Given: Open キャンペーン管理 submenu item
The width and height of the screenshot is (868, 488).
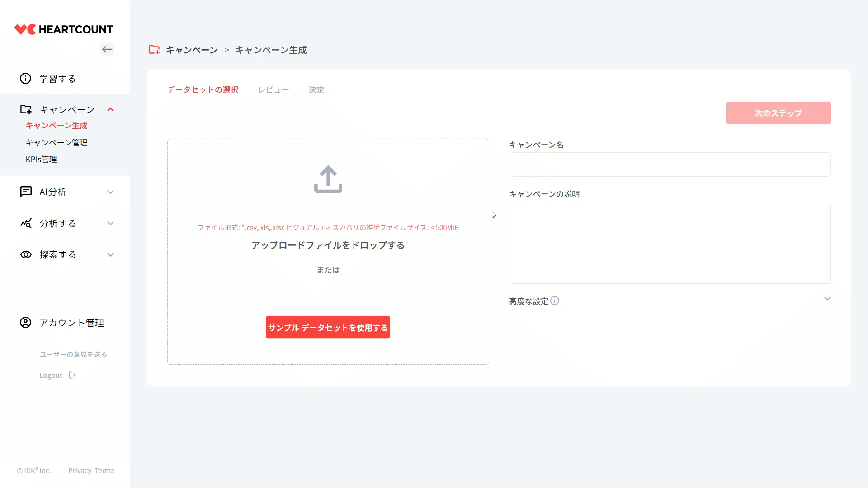Looking at the screenshot, I should pyautogui.click(x=57, y=142).
